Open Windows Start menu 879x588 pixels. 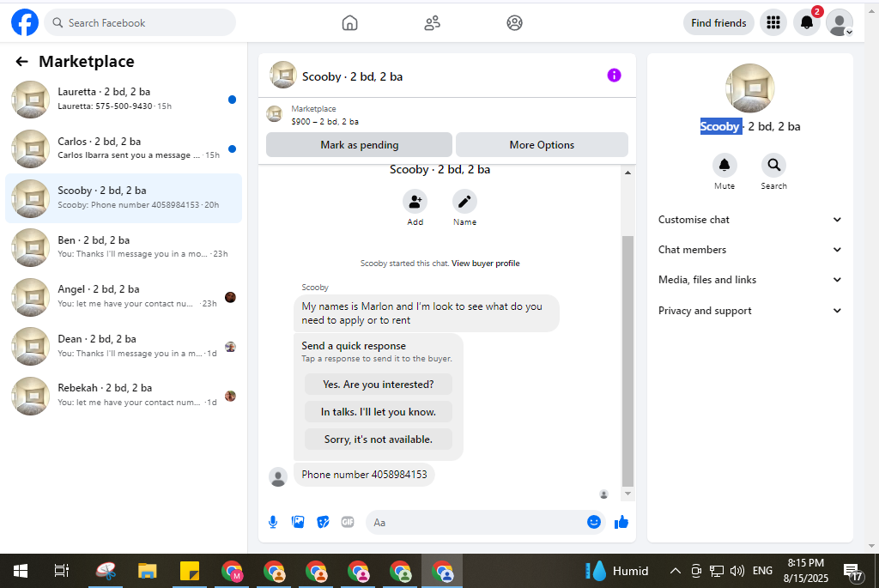point(21,571)
